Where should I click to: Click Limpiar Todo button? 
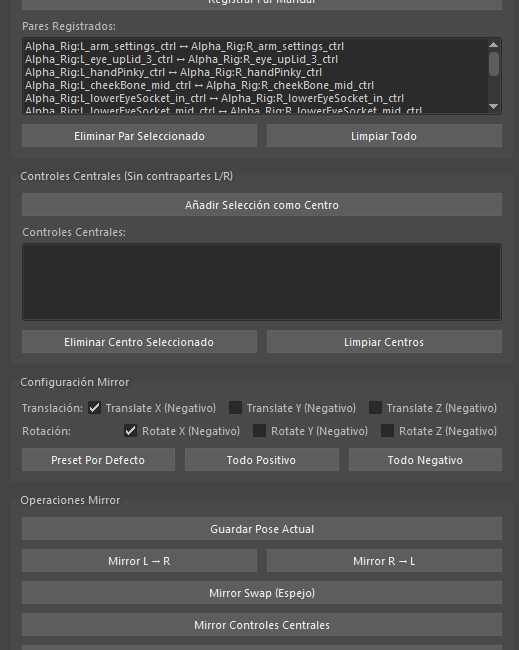[x=384, y=136]
